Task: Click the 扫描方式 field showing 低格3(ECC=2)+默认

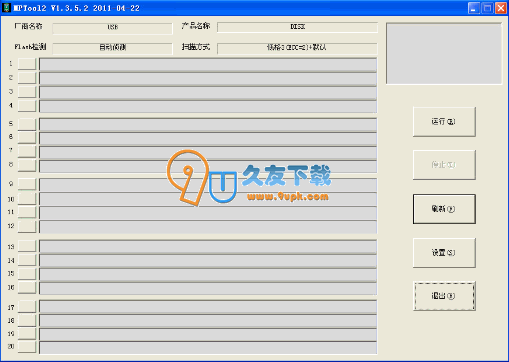Action: coord(297,48)
